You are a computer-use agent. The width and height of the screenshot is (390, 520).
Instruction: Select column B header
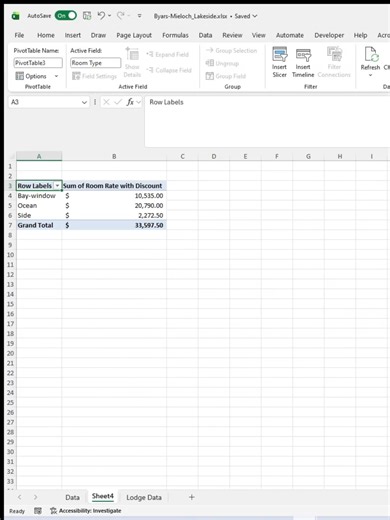click(x=114, y=156)
